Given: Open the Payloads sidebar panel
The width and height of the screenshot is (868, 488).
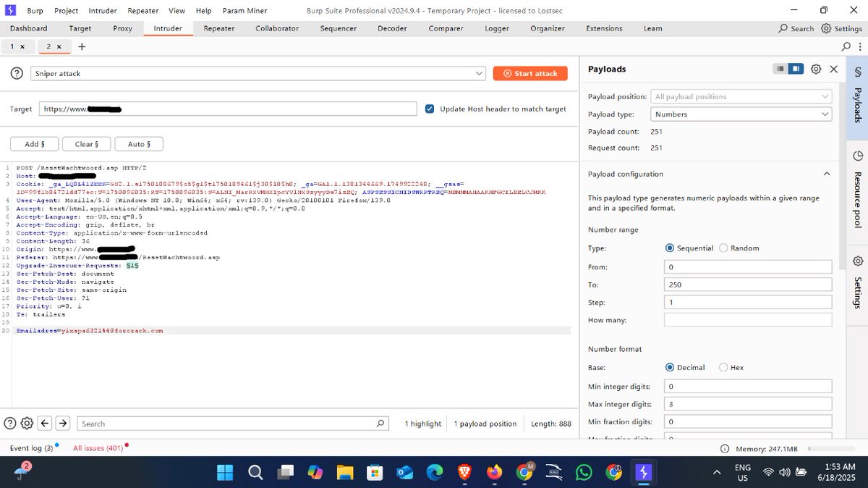Looking at the screenshot, I should 857,98.
